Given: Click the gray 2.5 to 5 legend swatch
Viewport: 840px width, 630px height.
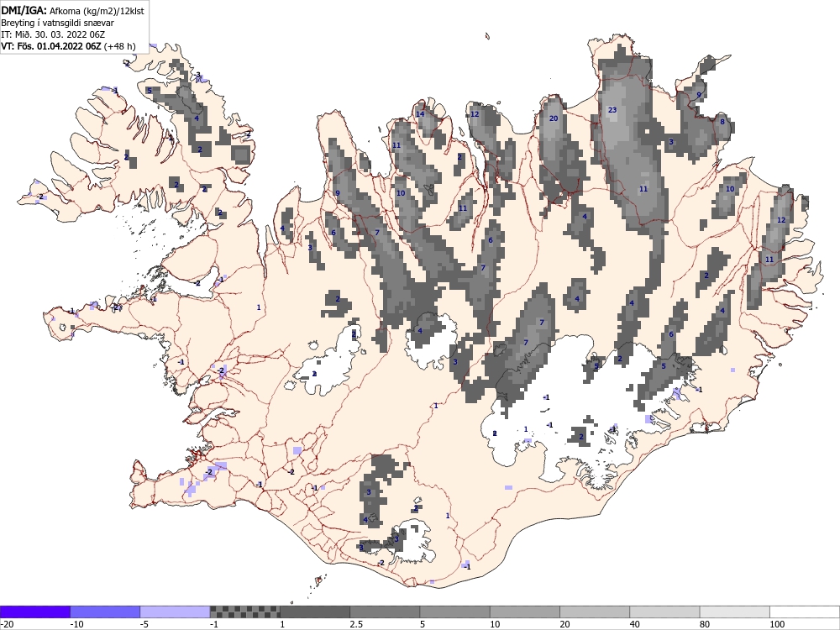Looking at the screenshot, I should (x=385, y=612).
